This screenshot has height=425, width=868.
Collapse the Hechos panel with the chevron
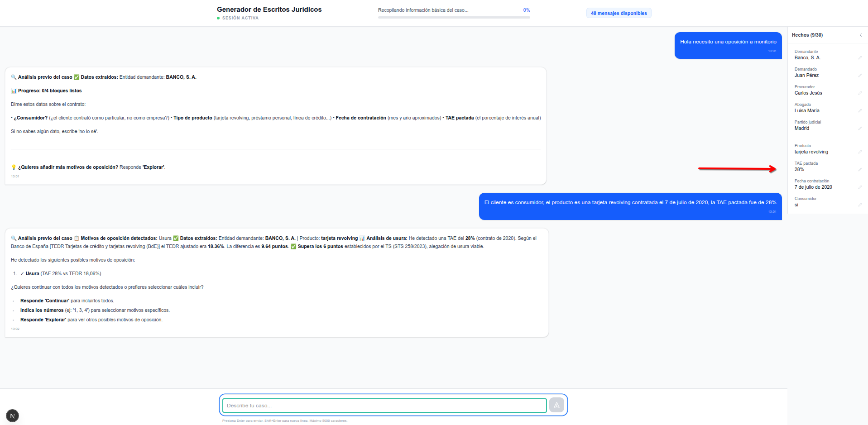coord(861,34)
